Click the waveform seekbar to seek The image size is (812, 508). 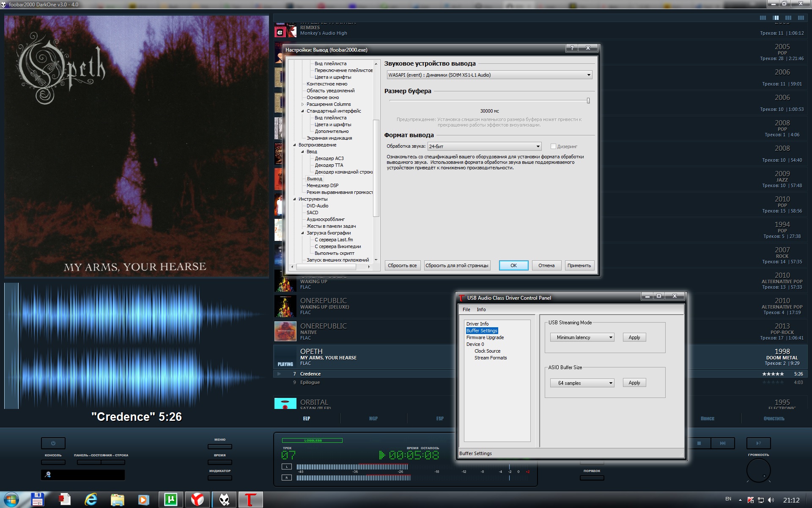(x=137, y=345)
